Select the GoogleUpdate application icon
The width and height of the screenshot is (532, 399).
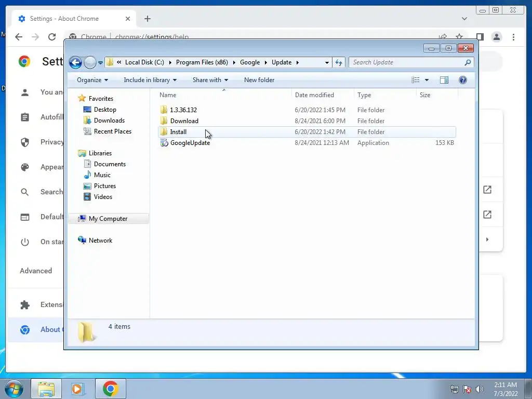tap(164, 143)
